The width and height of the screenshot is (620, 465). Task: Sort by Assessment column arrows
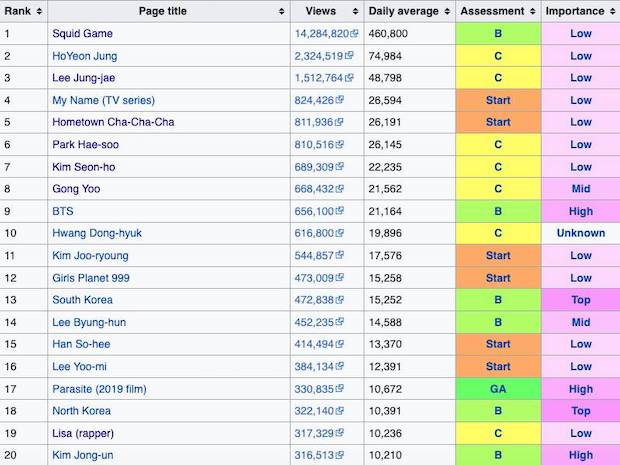point(533,11)
